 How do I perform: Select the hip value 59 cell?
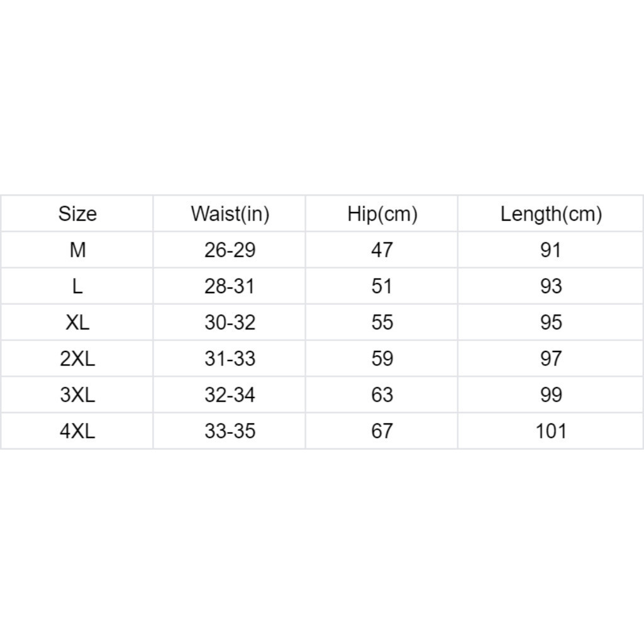[x=382, y=359]
